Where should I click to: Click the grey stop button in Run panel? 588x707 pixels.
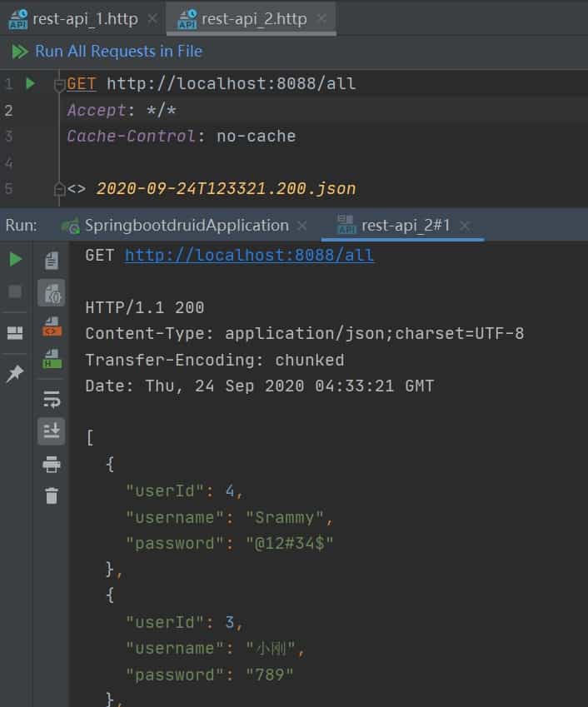tap(15, 291)
